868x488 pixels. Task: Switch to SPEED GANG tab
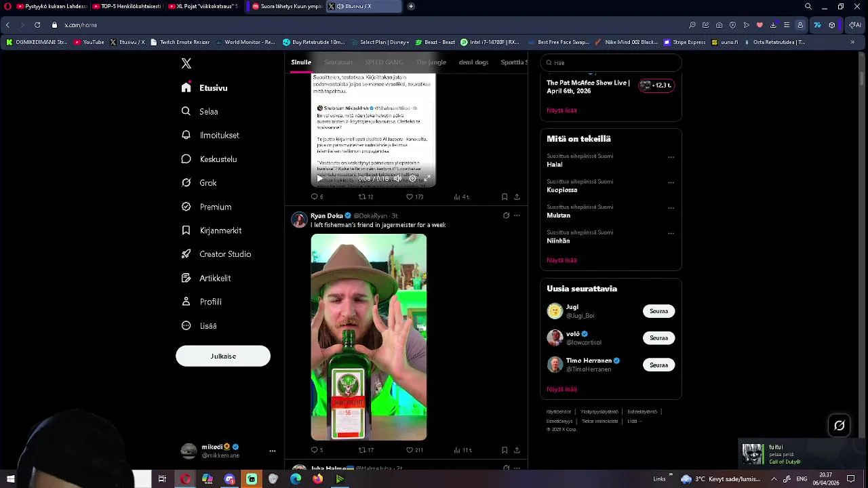click(384, 62)
